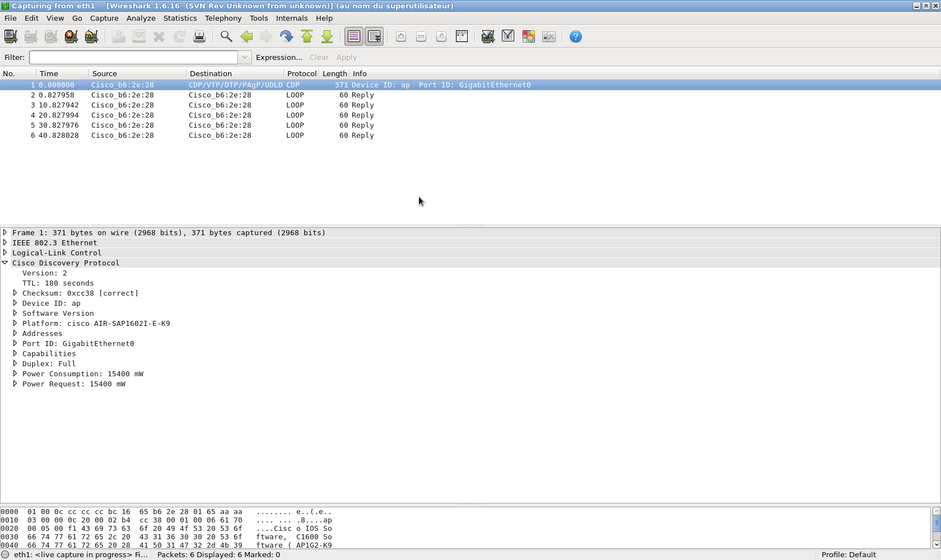
Task: Jump to the last packet
Action: click(327, 36)
